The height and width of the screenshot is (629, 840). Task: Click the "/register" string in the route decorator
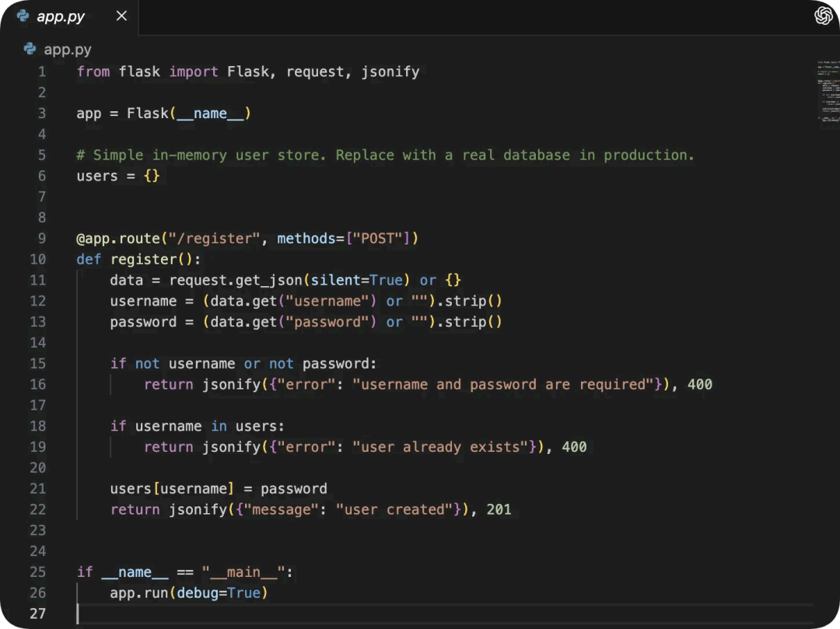point(215,238)
